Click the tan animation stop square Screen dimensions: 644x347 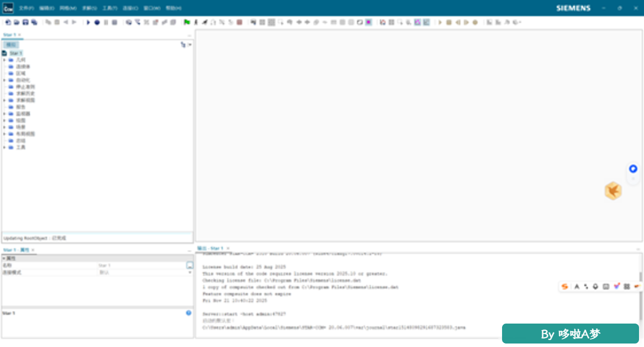click(x=449, y=22)
